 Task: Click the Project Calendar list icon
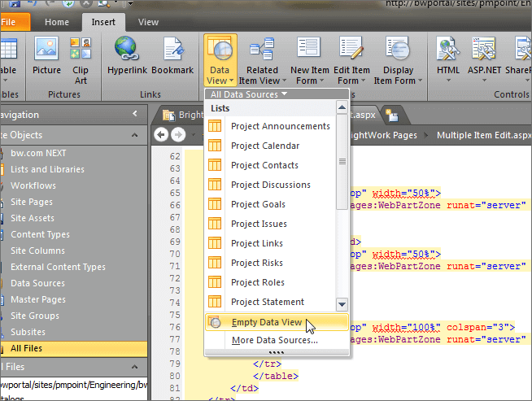point(215,146)
